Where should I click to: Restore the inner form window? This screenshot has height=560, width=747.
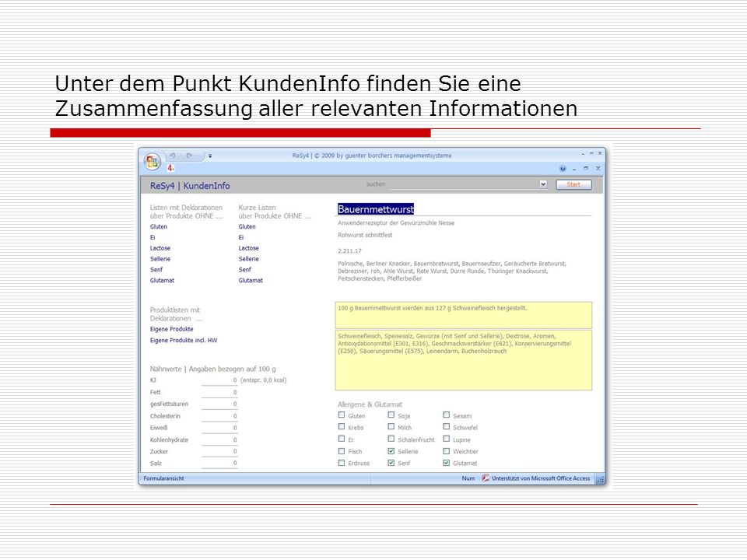[x=586, y=169]
